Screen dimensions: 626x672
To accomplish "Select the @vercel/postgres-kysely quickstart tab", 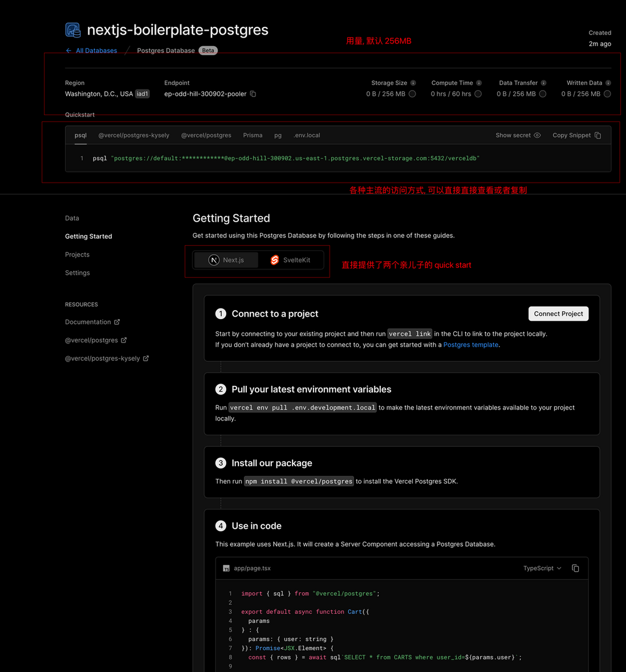I will [x=134, y=135].
